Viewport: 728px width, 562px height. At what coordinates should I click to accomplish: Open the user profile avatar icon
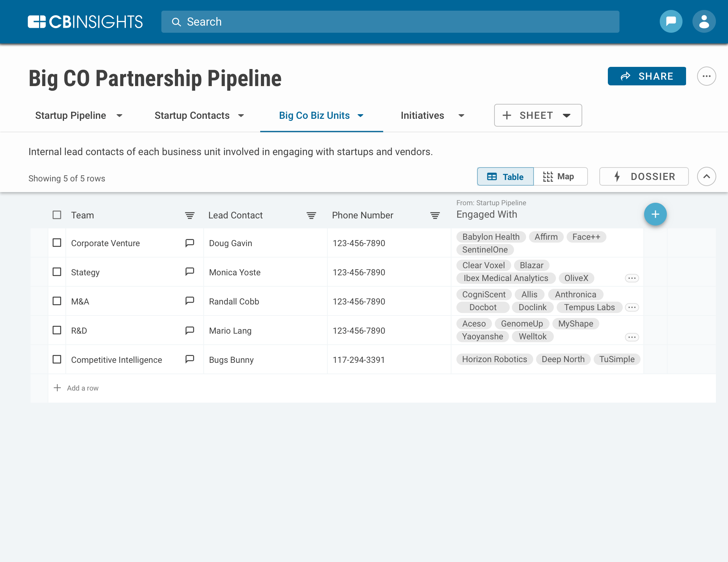pyautogui.click(x=704, y=22)
